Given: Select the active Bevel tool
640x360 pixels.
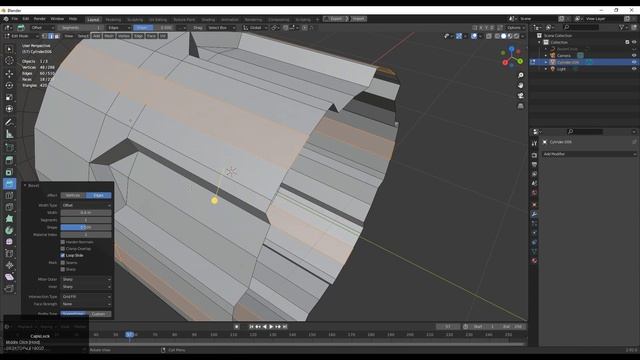Looking at the screenshot, I should 9,184.
